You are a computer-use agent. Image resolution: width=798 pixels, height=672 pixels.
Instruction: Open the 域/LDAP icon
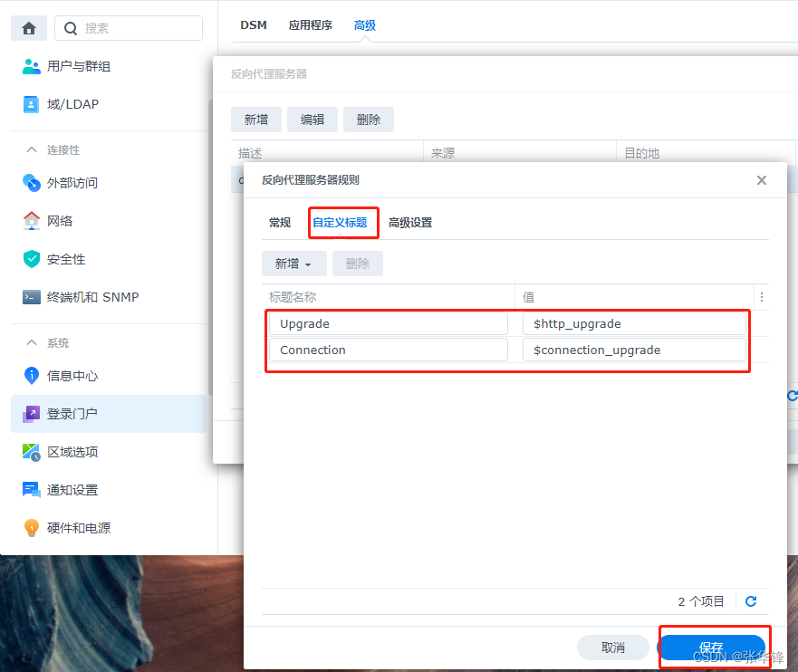(x=32, y=104)
